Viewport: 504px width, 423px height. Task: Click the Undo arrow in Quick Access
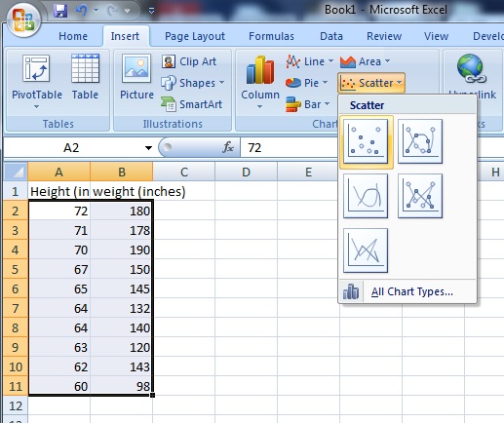pos(81,11)
